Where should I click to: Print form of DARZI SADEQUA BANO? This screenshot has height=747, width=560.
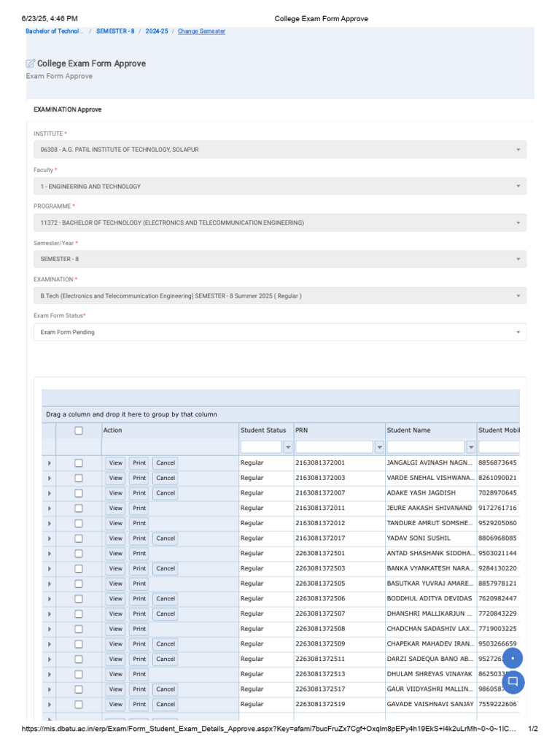[x=139, y=659]
